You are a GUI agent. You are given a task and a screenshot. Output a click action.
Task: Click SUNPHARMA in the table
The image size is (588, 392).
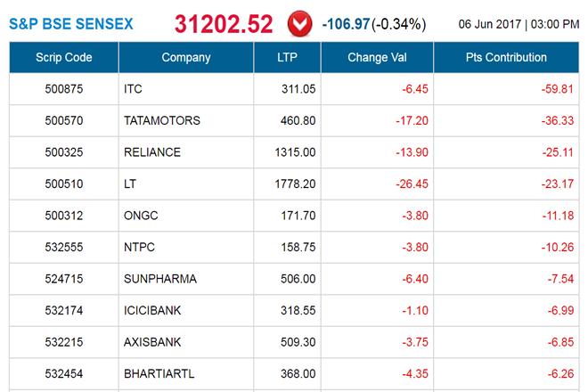(x=160, y=279)
